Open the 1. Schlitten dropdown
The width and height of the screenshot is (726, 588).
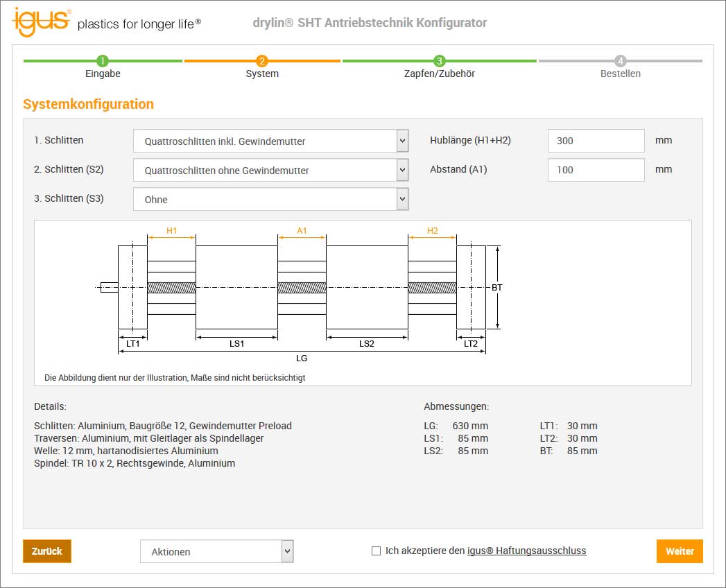coord(270,141)
